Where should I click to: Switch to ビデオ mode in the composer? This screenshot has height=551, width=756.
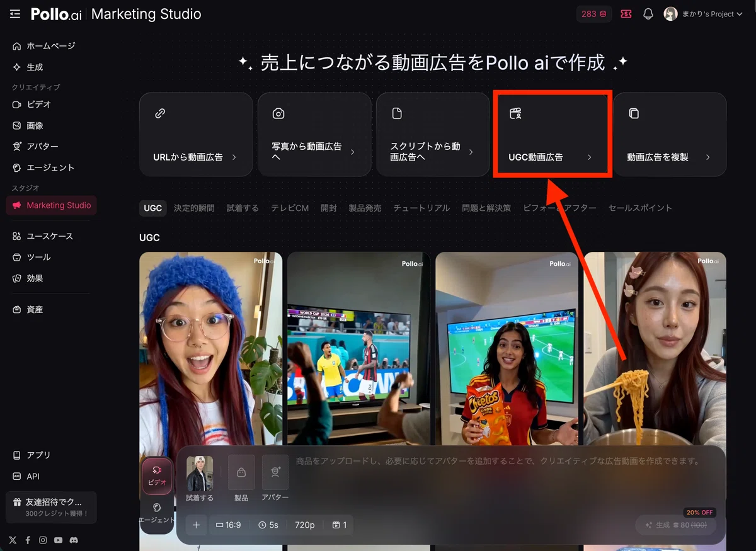157,475
